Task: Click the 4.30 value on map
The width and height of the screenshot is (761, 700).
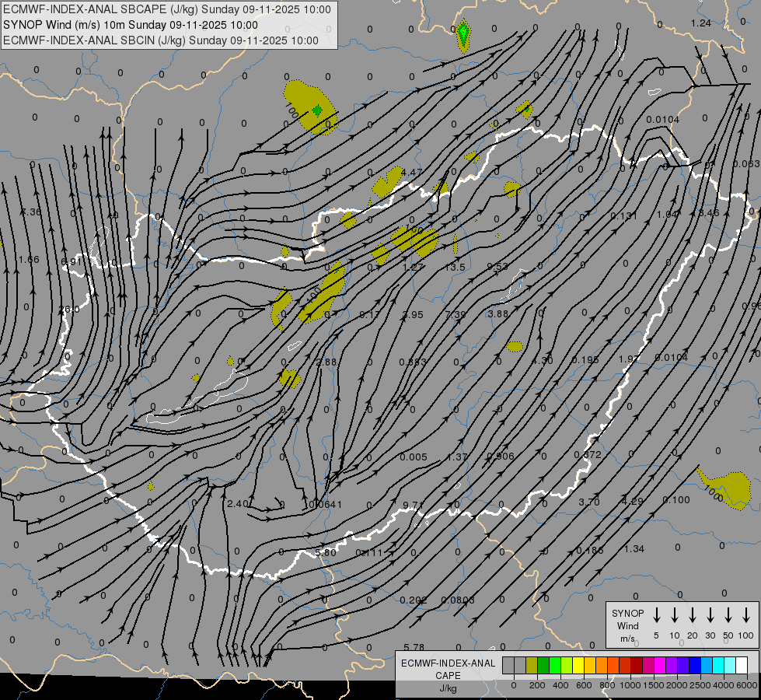Action: [x=542, y=361]
